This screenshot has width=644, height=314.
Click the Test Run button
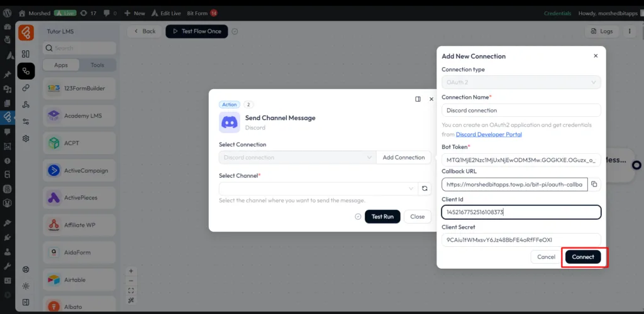382,217
